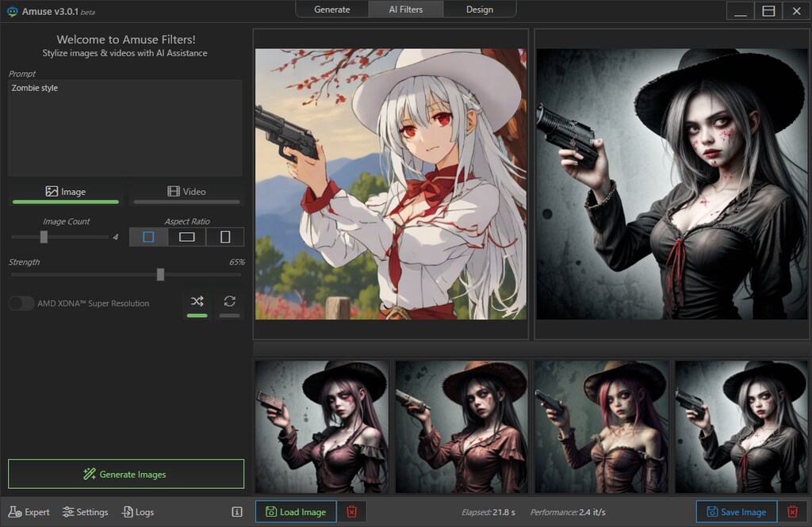Keep Image mode selected
Image resolution: width=812 pixels, height=527 pixels.
(x=66, y=191)
